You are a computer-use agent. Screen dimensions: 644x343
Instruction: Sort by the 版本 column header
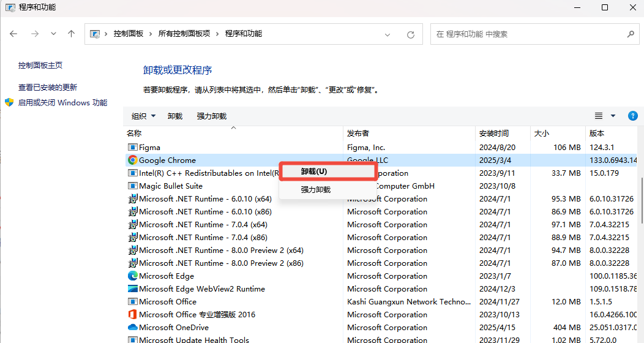(x=612, y=133)
